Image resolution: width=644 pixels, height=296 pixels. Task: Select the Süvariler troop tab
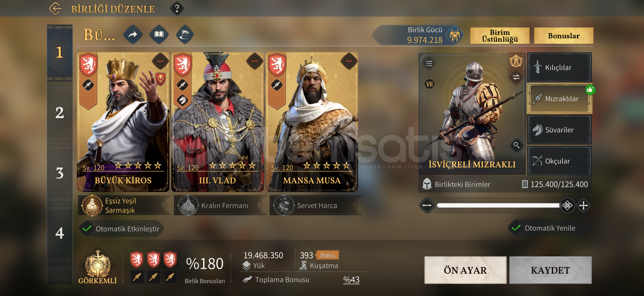pyautogui.click(x=559, y=130)
